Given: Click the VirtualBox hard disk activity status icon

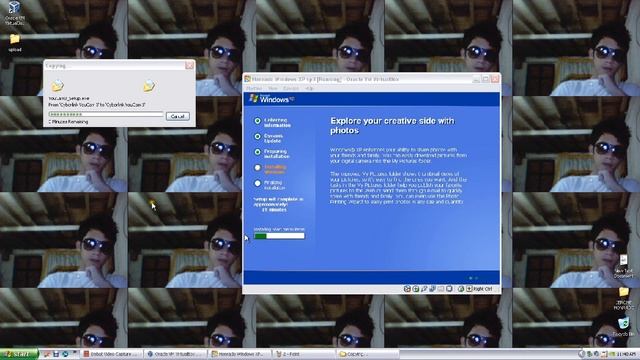Looking at the screenshot, I should [407, 289].
